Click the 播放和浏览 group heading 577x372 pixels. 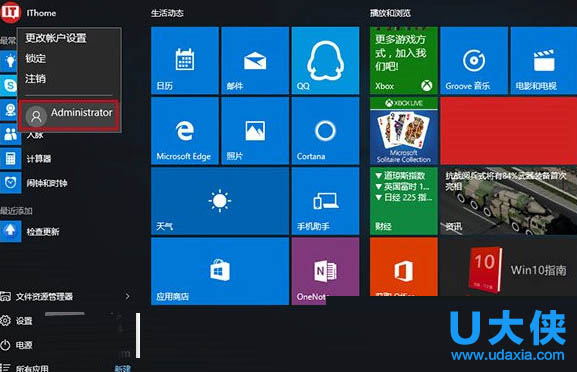(x=390, y=13)
